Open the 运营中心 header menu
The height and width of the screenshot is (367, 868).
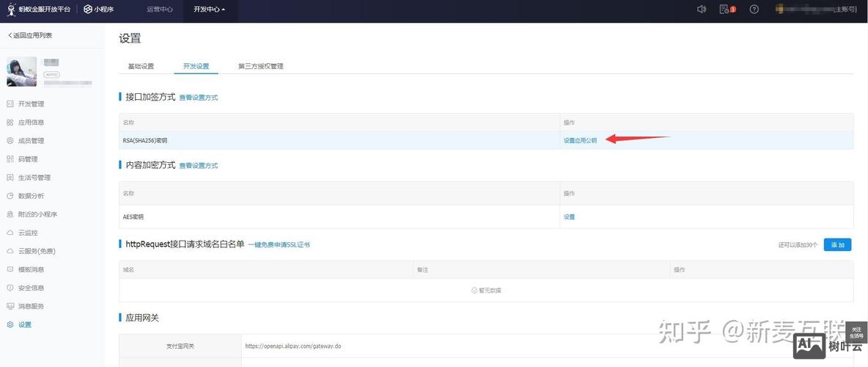point(160,10)
